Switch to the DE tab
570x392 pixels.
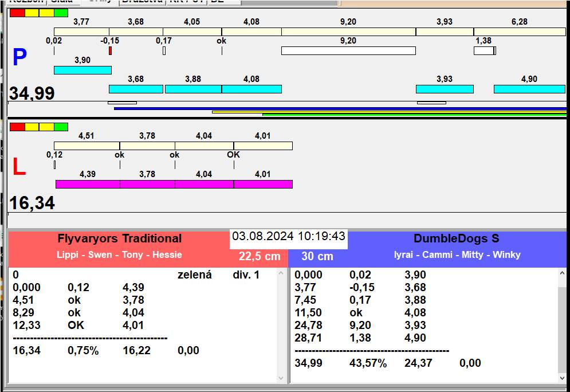pos(217,2)
